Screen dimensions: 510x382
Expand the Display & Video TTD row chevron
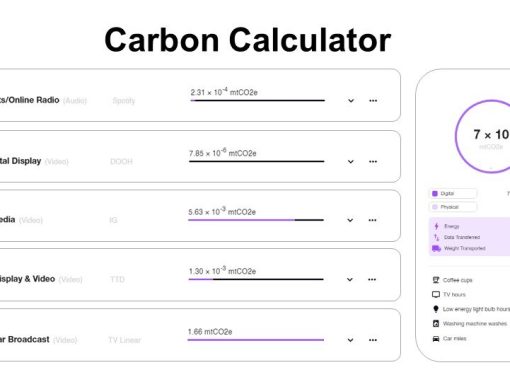click(x=350, y=280)
